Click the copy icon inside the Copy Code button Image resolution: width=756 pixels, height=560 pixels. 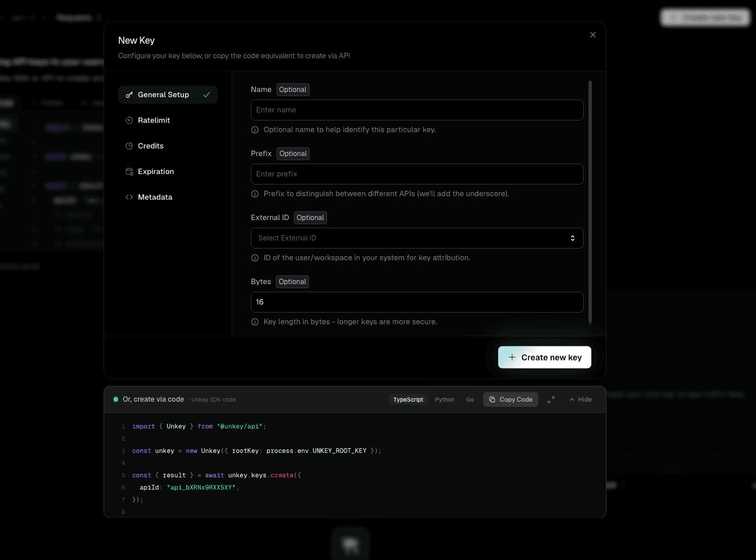492,399
